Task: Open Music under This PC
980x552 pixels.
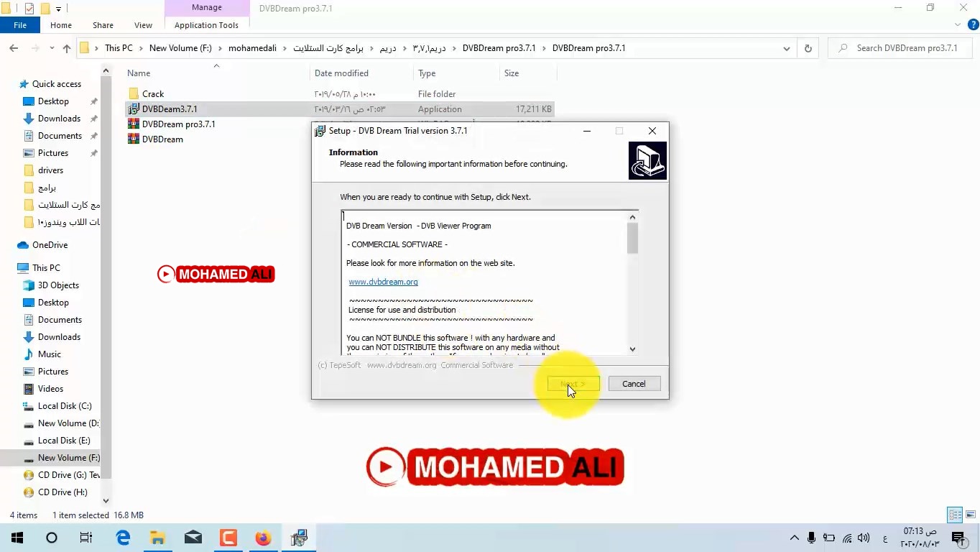Action: [x=49, y=354]
